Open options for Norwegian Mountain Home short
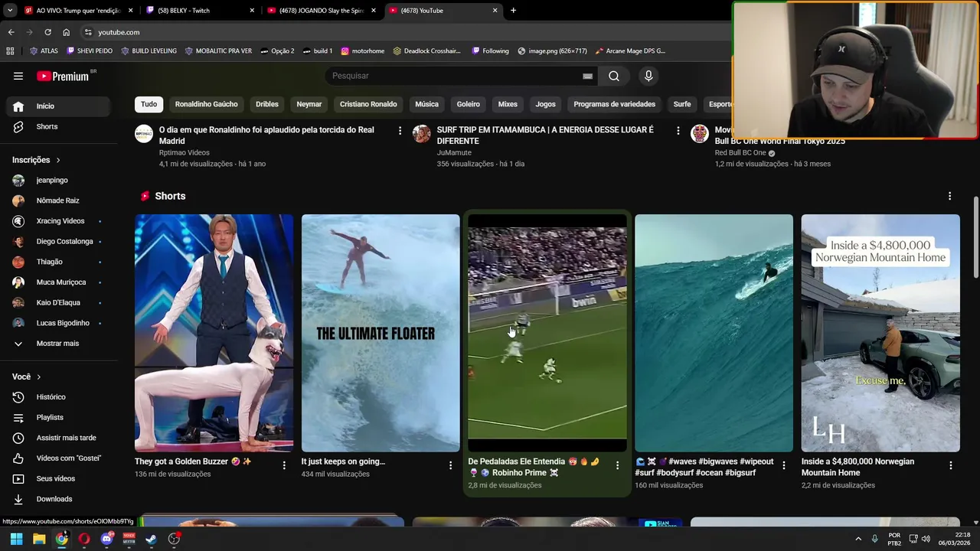 point(950,465)
